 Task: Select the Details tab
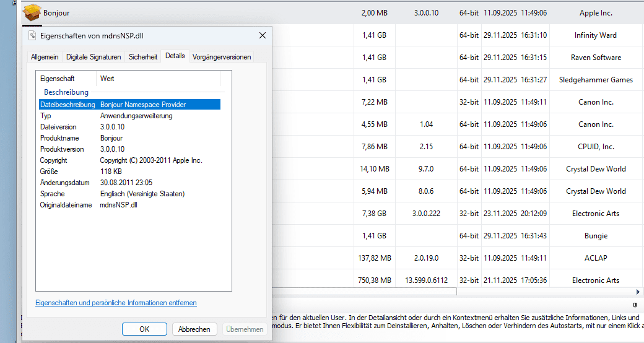[175, 56]
